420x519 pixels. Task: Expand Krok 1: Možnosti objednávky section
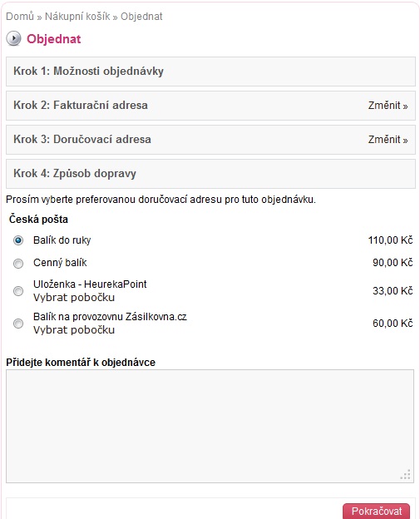click(210, 72)
